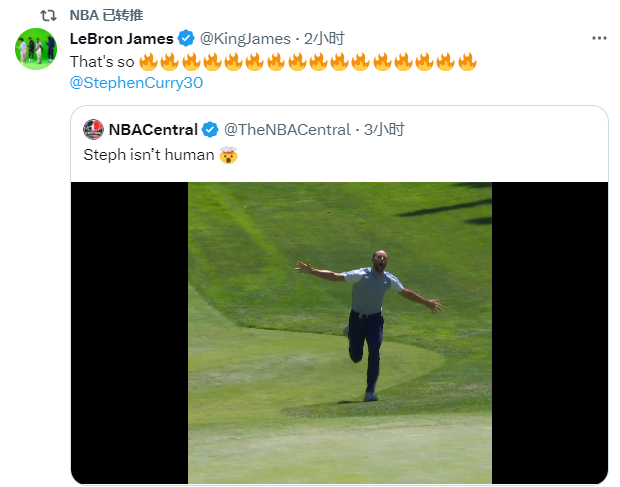Image resolution: width=620 pixels, height=487 pixels.
Task: Open the three-dot more options menu
Action: pyautogui.click(x=599, y=38)
